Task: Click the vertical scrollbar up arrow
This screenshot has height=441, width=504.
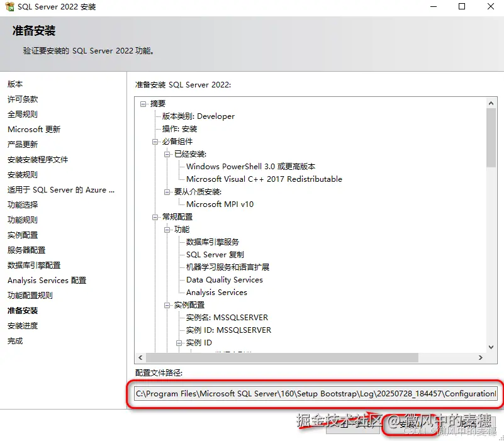Action: [x=491, y=103]
